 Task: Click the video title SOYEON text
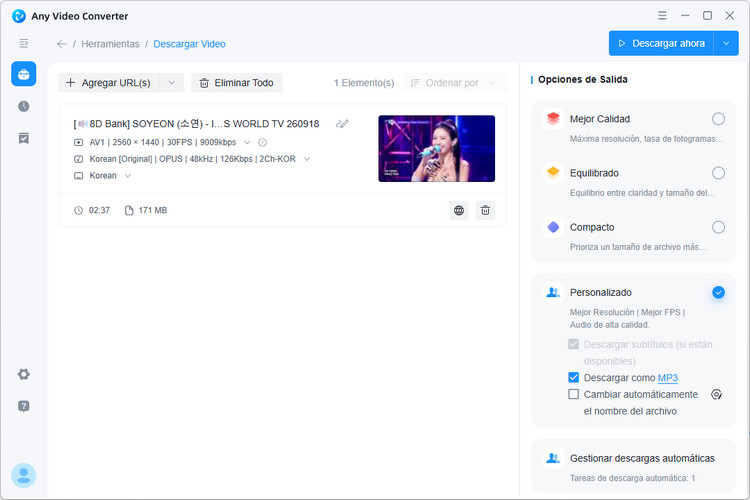tap(196, 124)
